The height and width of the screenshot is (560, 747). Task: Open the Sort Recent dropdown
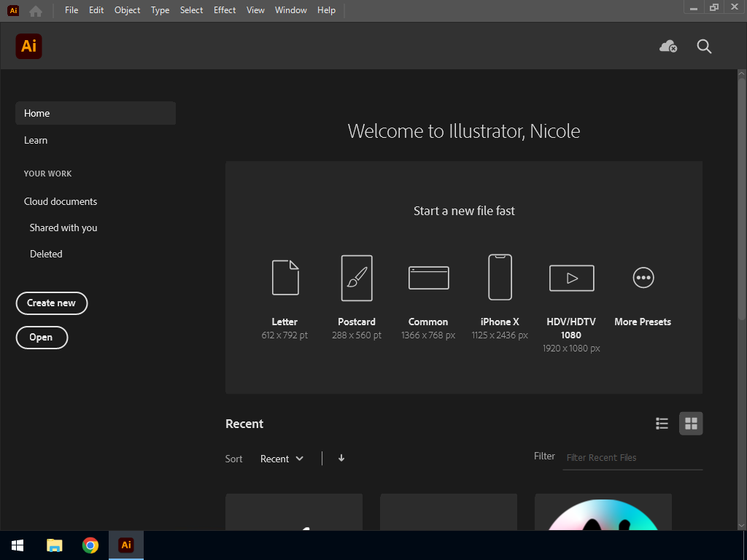pos(282,459)
